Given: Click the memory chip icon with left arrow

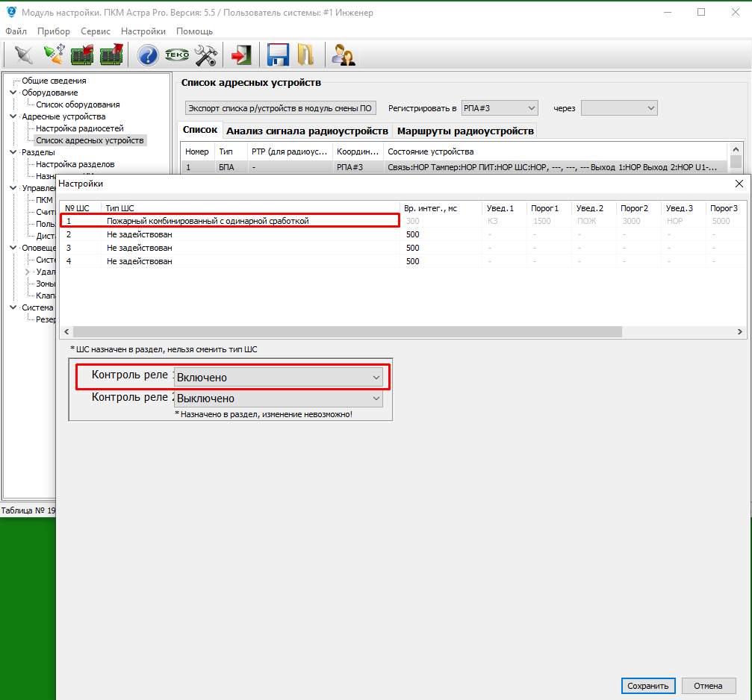Looking at the screenshot, I should tap(81, 54).
